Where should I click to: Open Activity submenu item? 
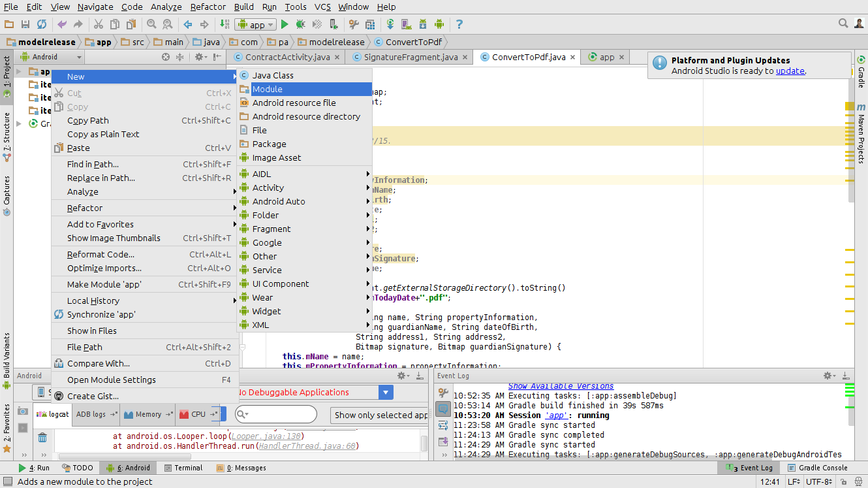[304, 187]
